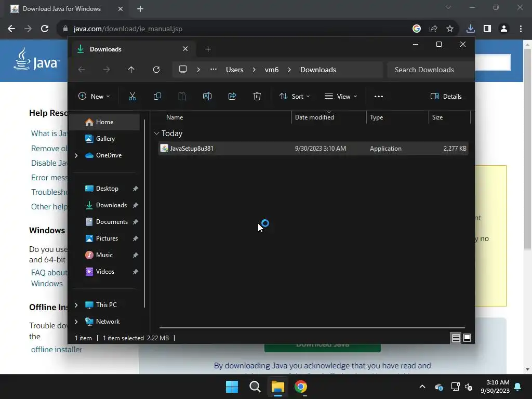The image size is (532, 399).
Task: Click the Paste clipboard icon in File Explorer
Action: [x=182, y=96]
